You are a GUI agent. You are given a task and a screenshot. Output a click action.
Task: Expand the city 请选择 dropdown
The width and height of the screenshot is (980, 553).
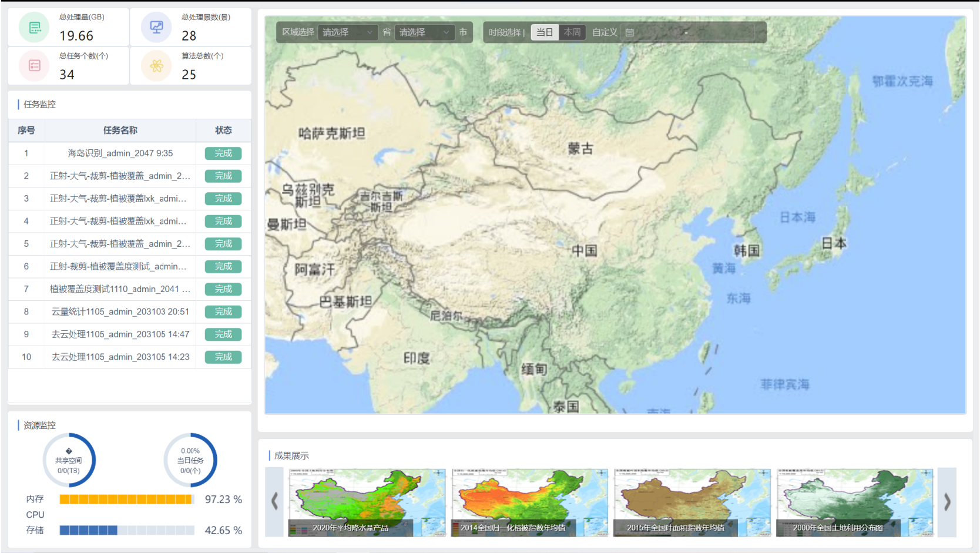(x=424, y=32)
